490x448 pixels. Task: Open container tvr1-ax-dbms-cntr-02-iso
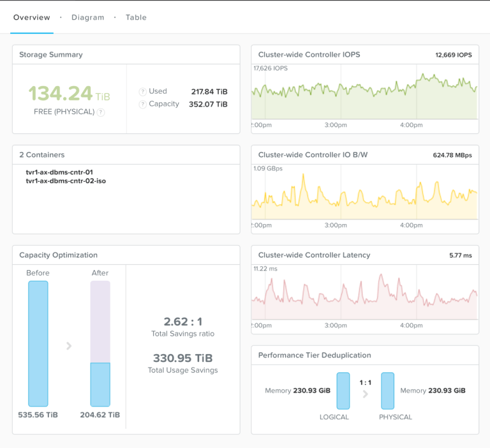pyautogui.click(x=66, y=181)
